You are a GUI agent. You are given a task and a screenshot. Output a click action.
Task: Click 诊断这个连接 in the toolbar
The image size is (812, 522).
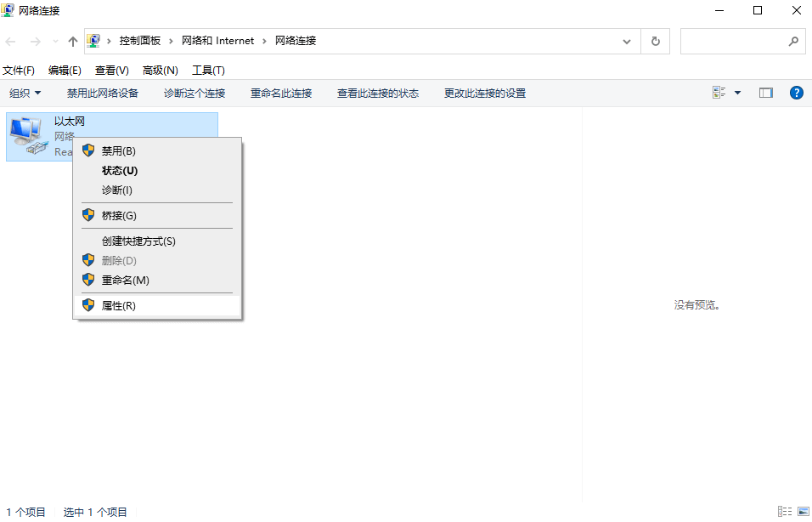coord(194,92)
